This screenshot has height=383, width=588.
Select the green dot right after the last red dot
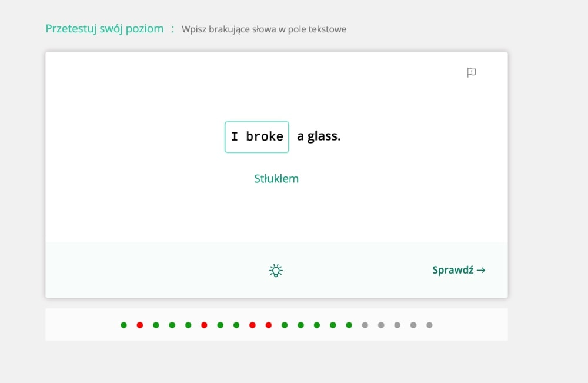click(285, 325)
